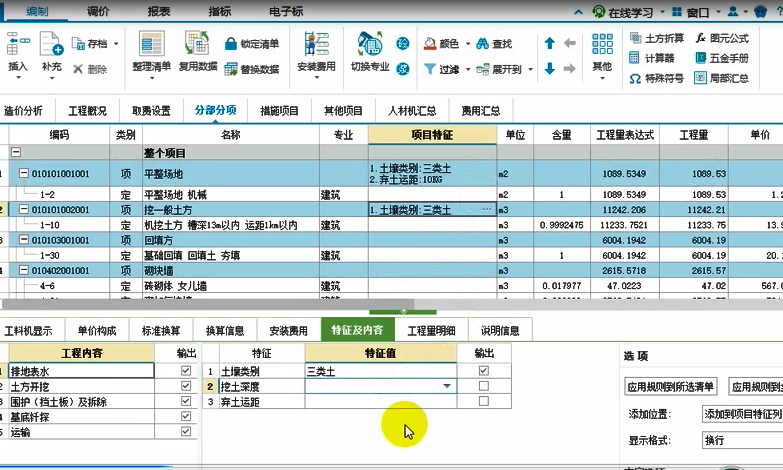Click the 应用规则到所选清单 button

[670, 386]
